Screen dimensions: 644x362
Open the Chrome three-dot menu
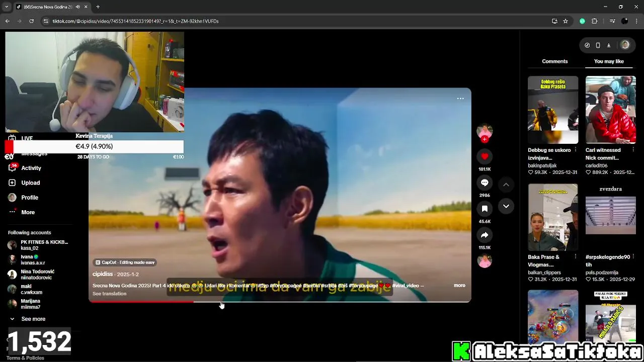coord(637,21)
